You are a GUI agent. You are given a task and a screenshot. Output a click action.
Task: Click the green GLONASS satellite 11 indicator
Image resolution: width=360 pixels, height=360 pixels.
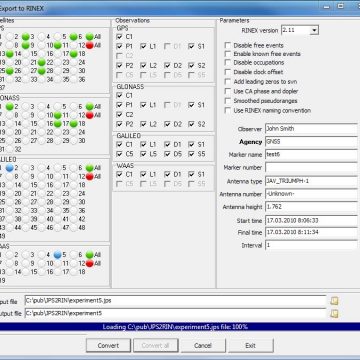(58, 115)
